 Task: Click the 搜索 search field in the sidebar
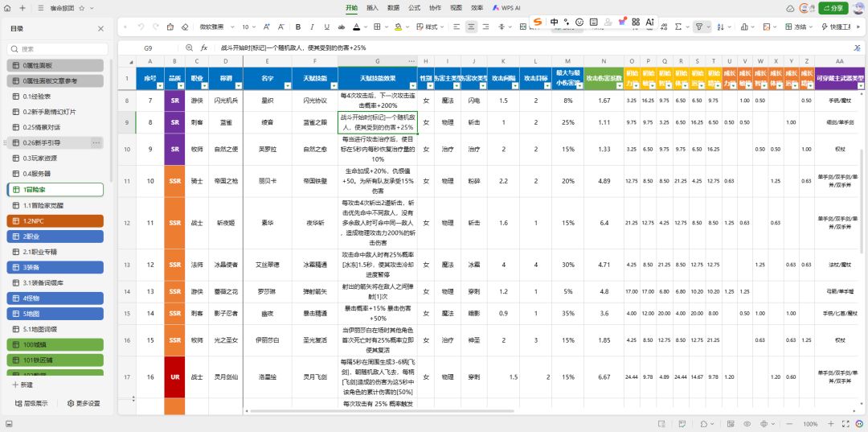[58, 49]
